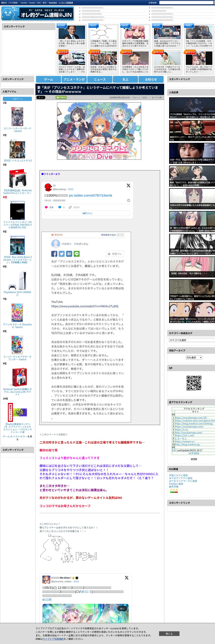The width and height of the screenshot is (215, 644).
Task: Open the priconne_redive tweet avatar
Action: pos(46,579)
